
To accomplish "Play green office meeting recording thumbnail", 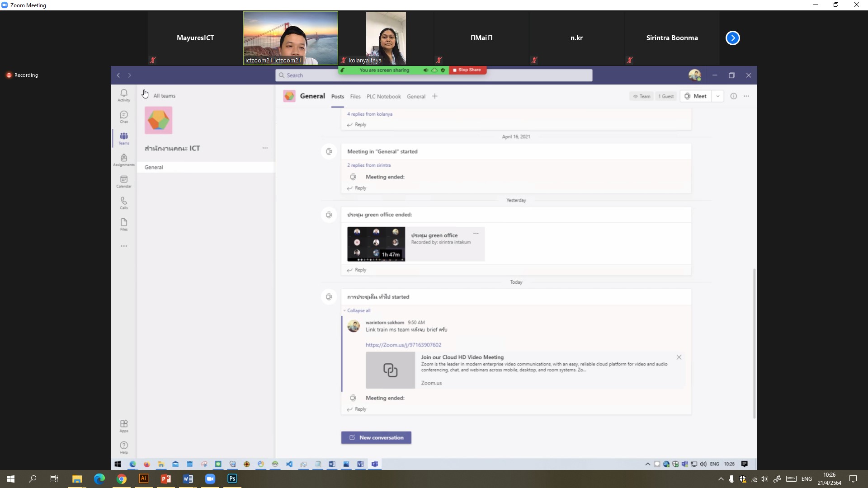I will [376, 244].
